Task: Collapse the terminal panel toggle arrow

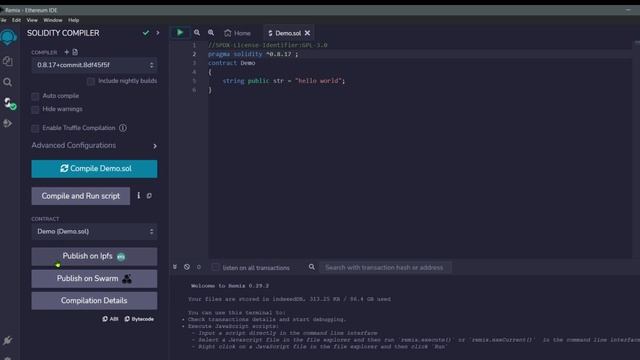Action: [x=175, y=267]
